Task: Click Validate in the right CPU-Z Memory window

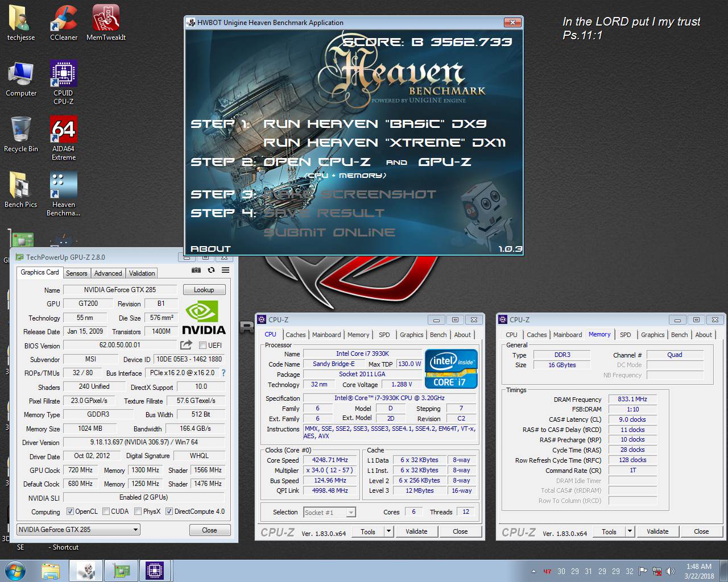Action: 657,531
